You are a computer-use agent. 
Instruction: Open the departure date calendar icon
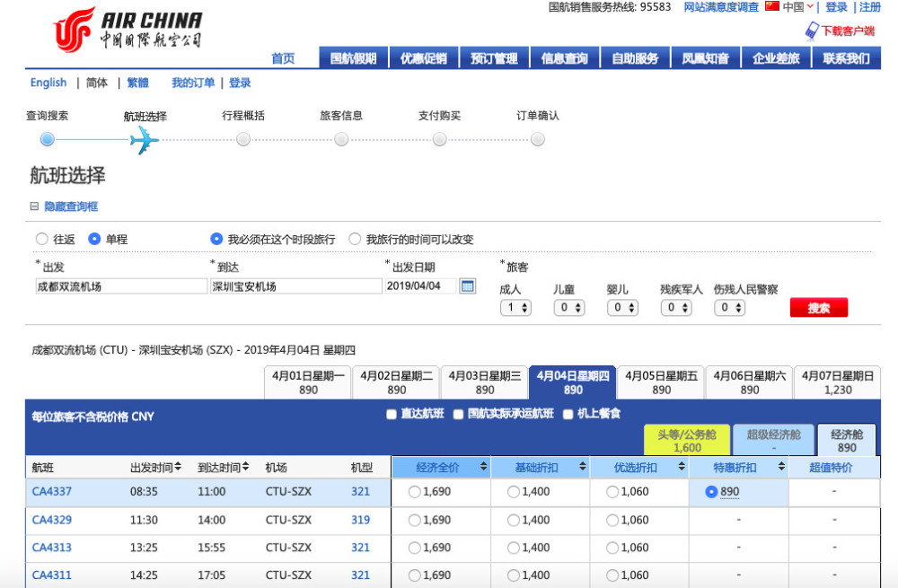468,285
